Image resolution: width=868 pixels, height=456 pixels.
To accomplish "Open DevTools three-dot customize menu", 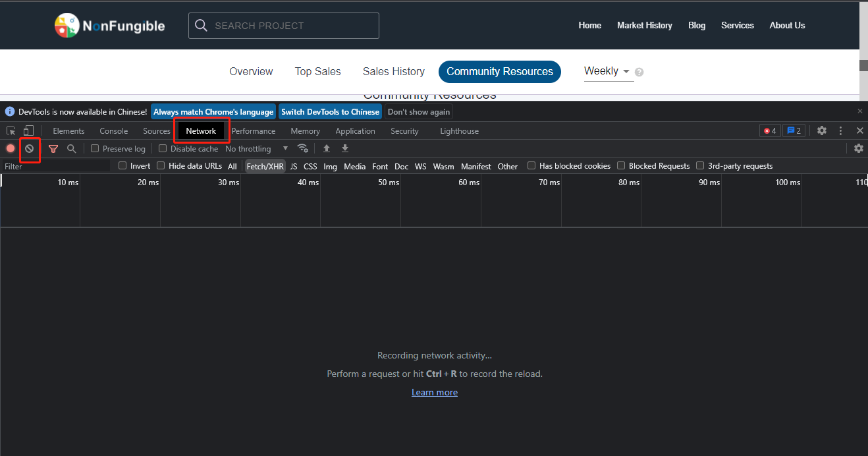I will (x=840, y=130).
